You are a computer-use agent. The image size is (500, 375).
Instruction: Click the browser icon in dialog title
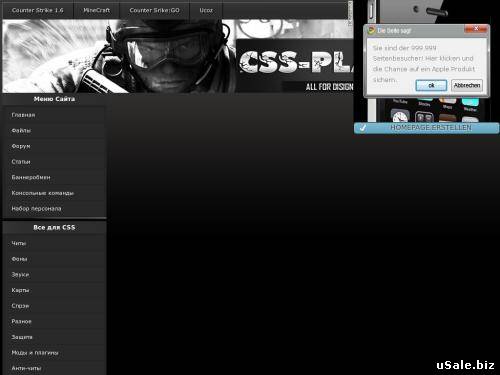pyautogui.click(x=371, y=30)
